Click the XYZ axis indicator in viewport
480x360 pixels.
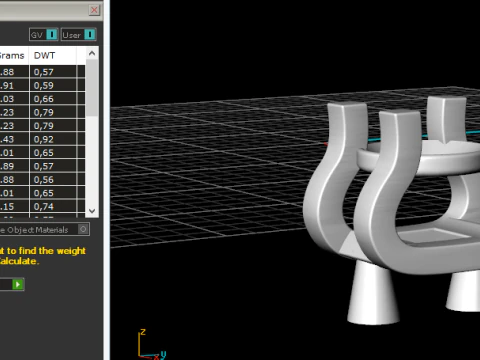(x=152, y=344)
